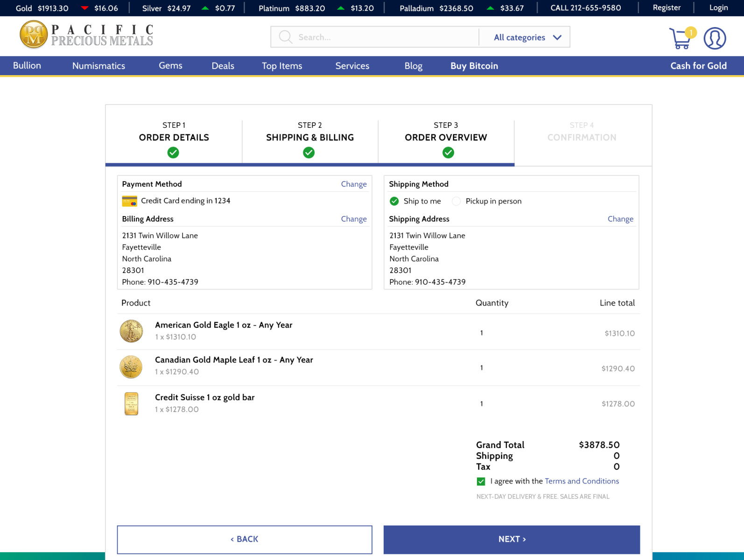
Task: Toggle the Terms and Conditions agreement checkbox
Action: [481, 481]
